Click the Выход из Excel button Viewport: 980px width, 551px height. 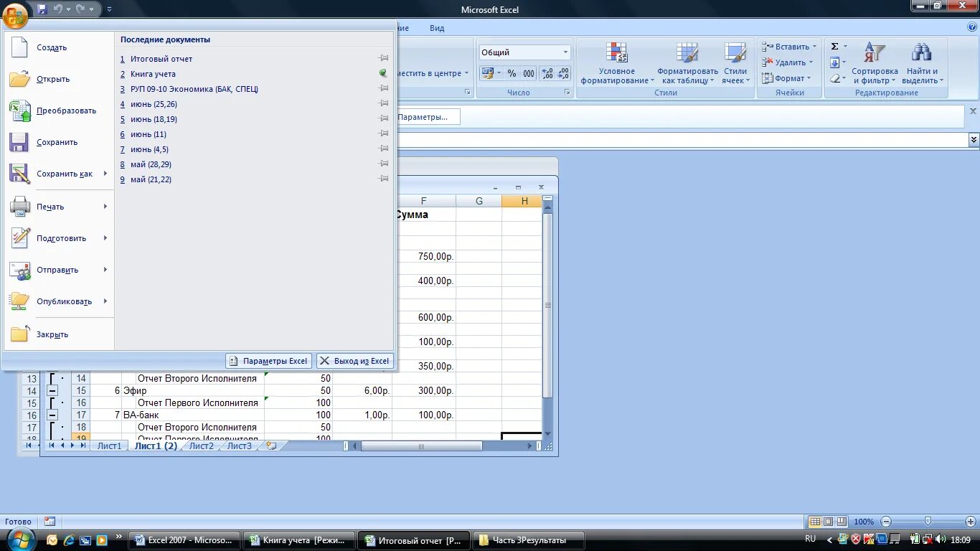point(355,361)
